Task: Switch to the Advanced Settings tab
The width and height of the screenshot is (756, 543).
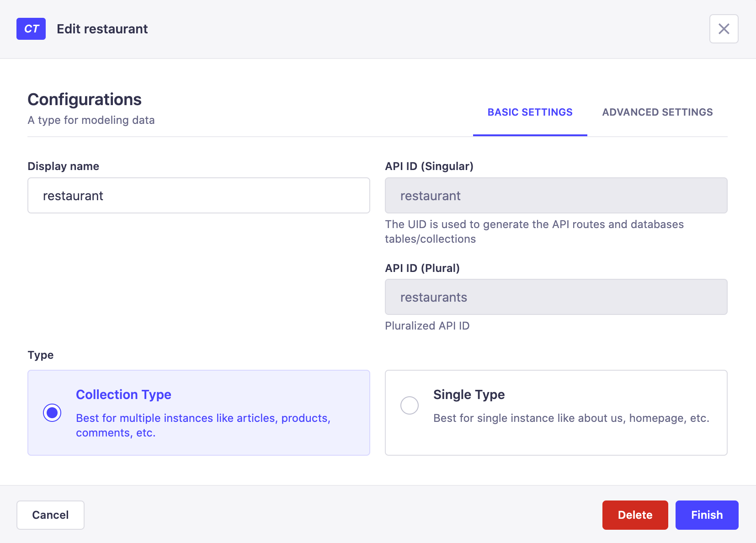Action: coord(657,112)
